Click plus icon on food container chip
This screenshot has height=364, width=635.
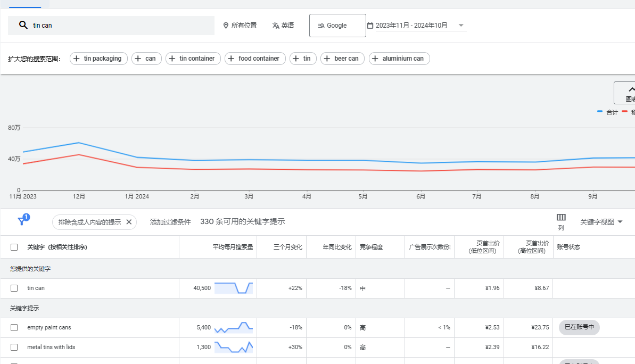pyautogui.click(x=231, y=59)
